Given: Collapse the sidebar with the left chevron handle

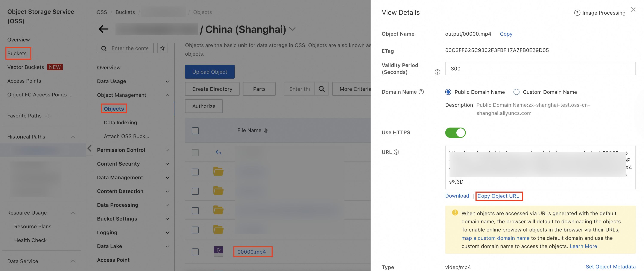Looking at the screenshot, I should coord(90,148).
